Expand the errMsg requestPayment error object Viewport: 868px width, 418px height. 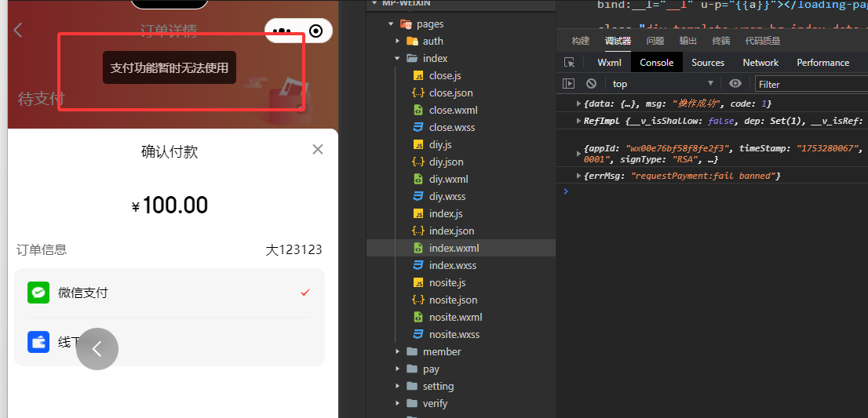[x=579, y=176]
